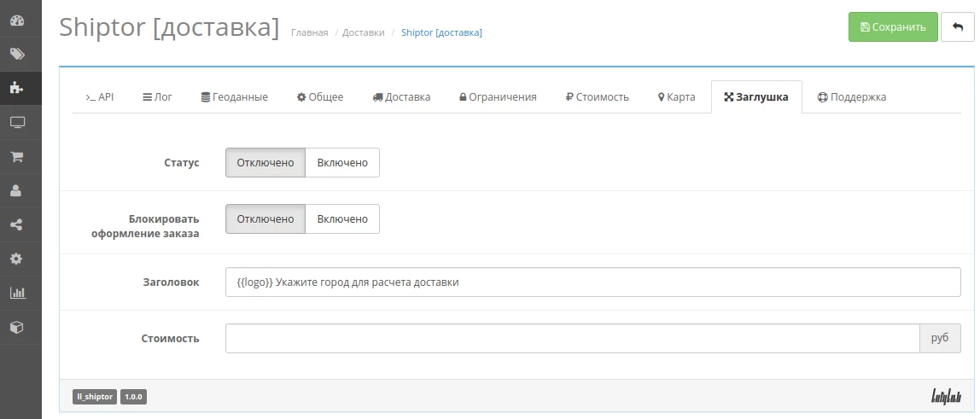Switch to the Лог tab
This screenshot has height=419, width=980.
pyautogui.click(x=157, y=96)
